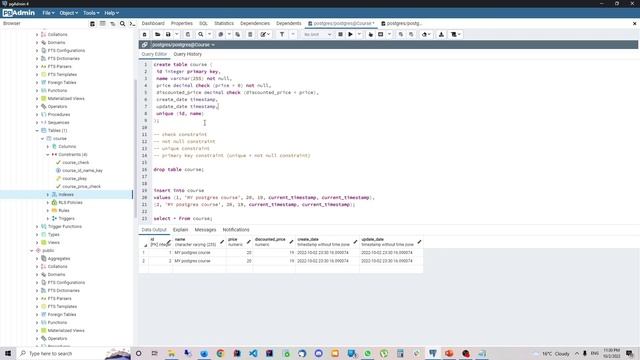The width and height of the screenshot is (640, 360).
Task: Click the Save File disk icon
Action: tap(168, 35)
